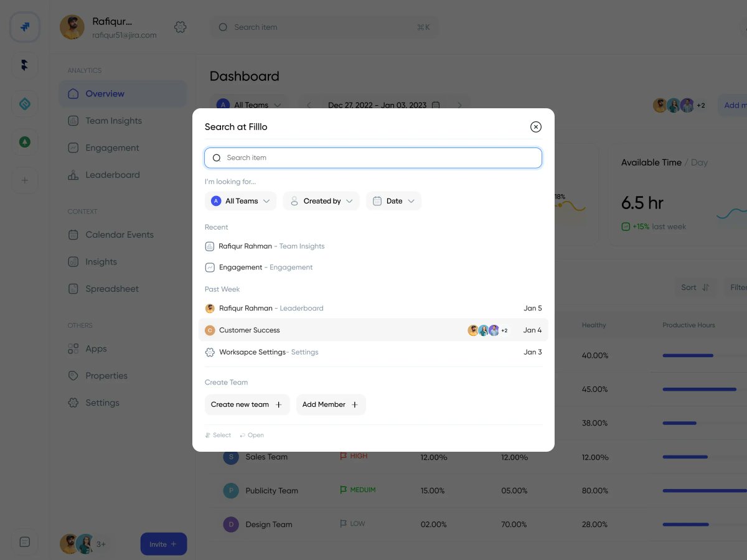Click the Healthy column header
The image size is (747, 560).
(594, 325)
